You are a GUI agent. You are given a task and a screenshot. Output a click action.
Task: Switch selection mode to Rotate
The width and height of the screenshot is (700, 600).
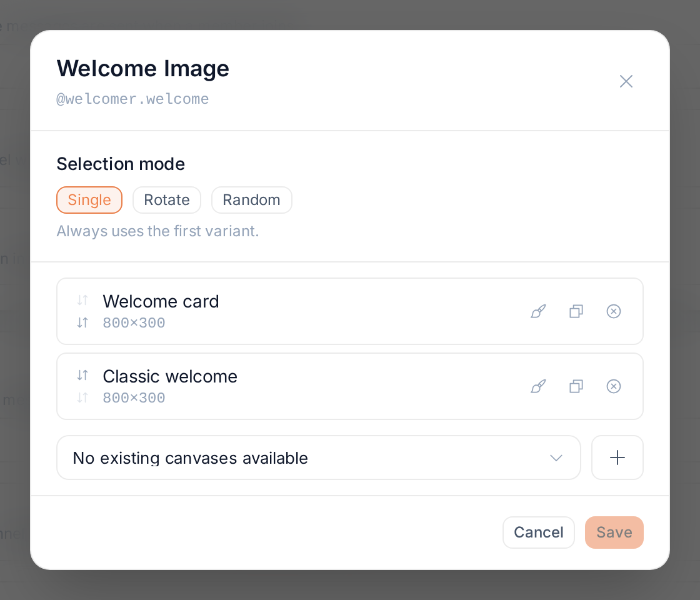tap(166, 200)
